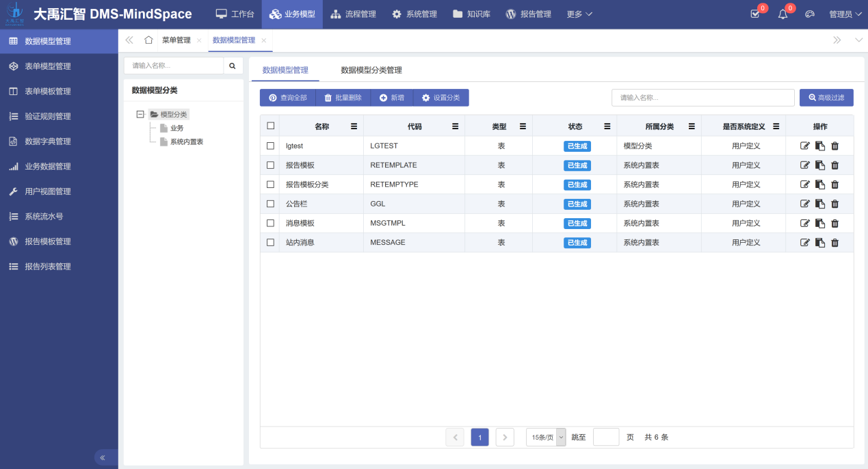Check the checkbox for lgtest row

(270, 146)
